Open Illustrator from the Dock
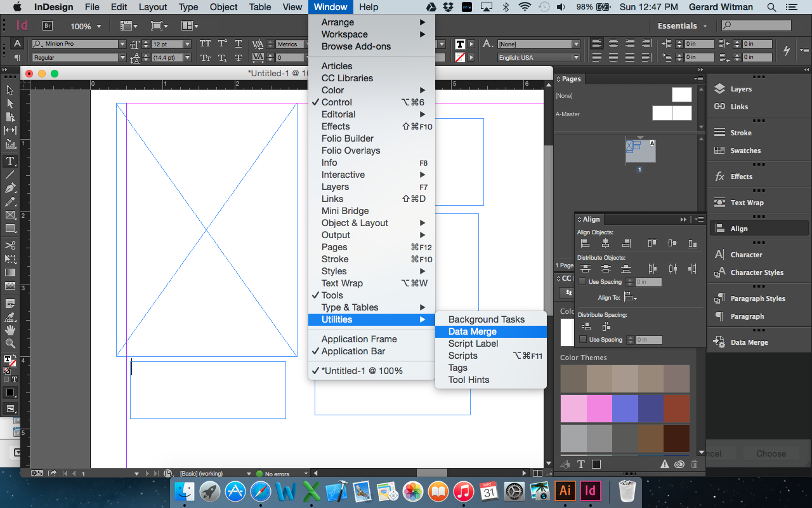812x508 pixels. [x=565, y=491]
